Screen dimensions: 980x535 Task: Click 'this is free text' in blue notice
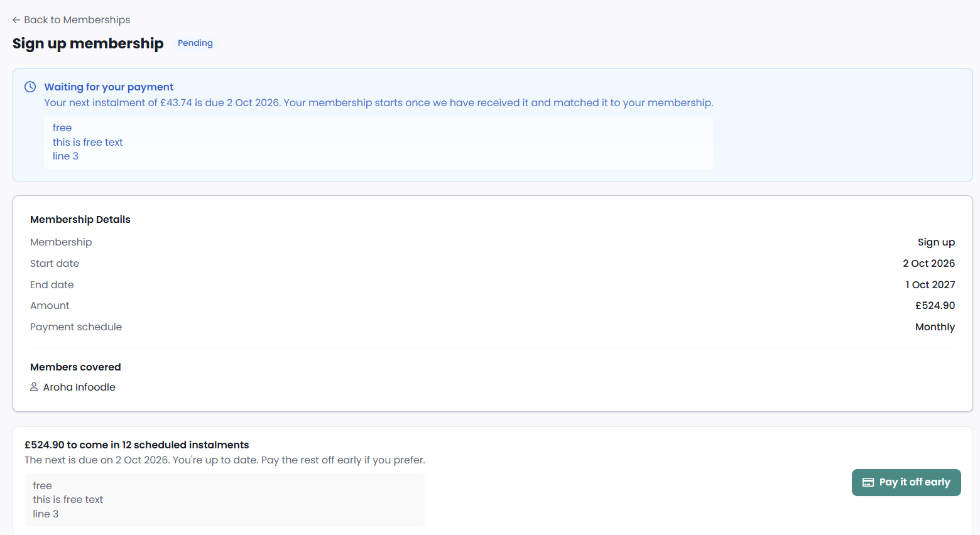(x=88, y=142)
